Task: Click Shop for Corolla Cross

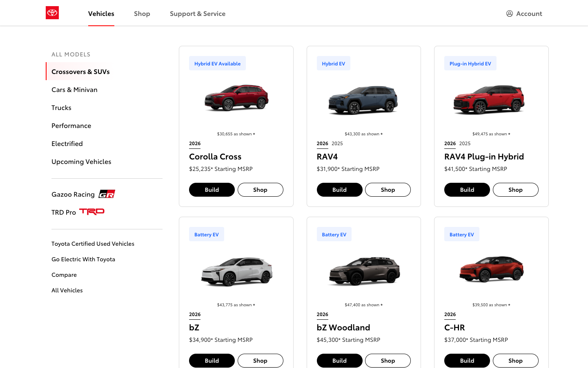Action: 261,190
